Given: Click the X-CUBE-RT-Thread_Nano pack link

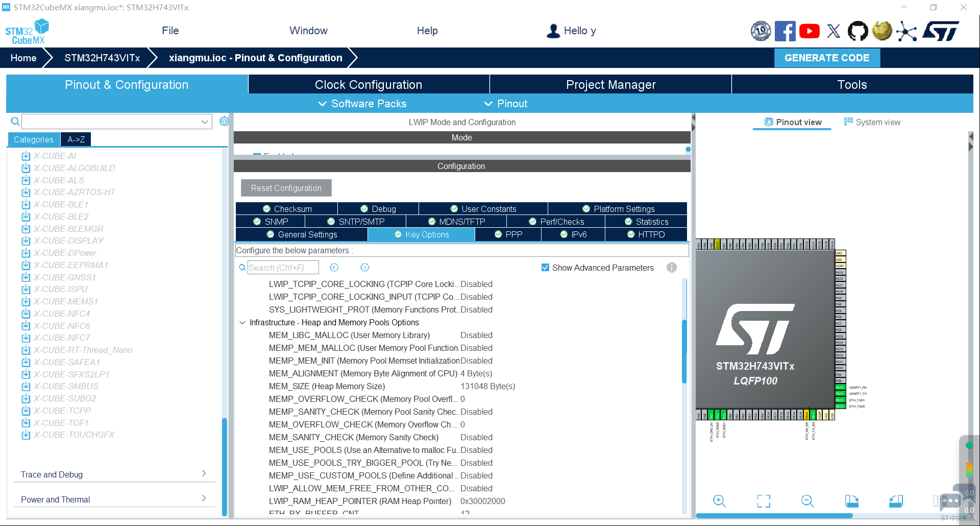Looking at the screenshot, I should (83, 350).
